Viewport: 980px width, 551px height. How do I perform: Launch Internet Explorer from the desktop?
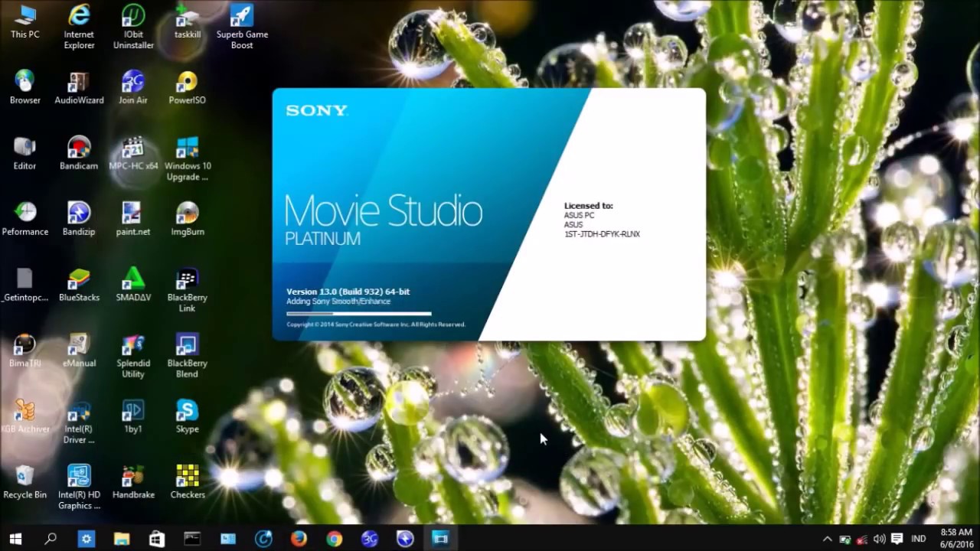[x=79, y=27]
